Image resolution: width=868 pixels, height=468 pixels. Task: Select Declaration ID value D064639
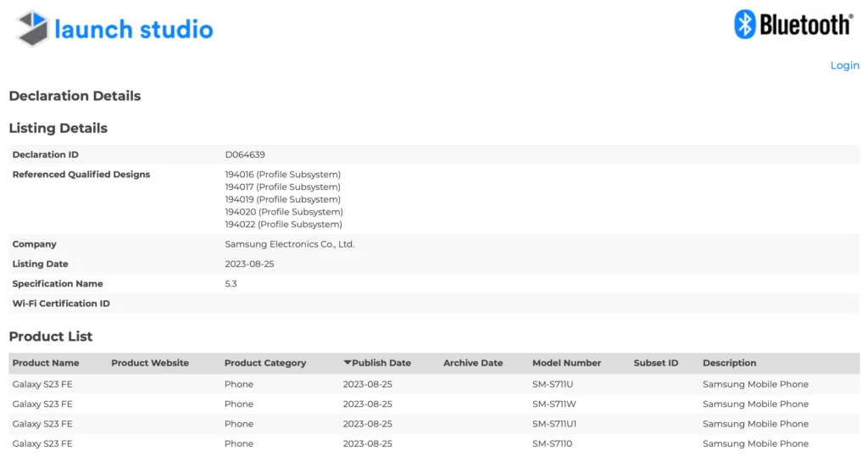tap(245, 154)
